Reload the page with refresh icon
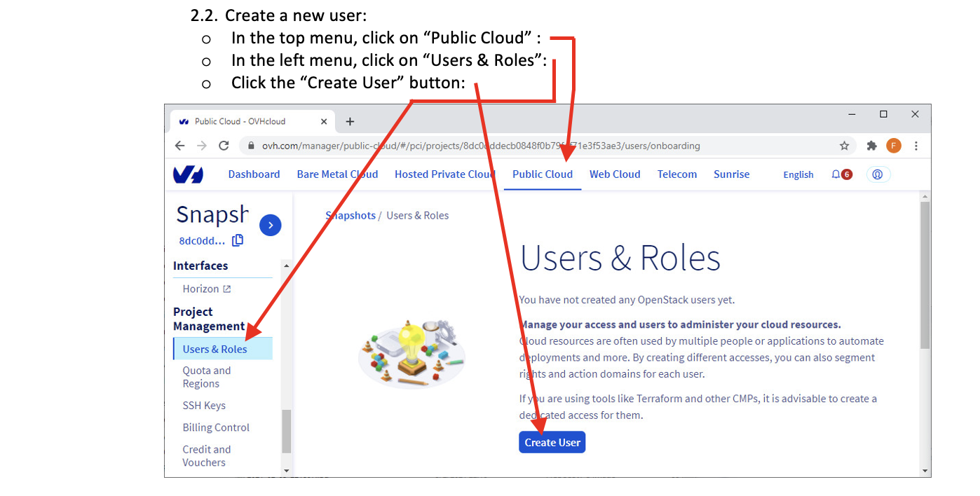Image resolution: width=980 pixels, height=496 pixels. [x=224, y=146]
